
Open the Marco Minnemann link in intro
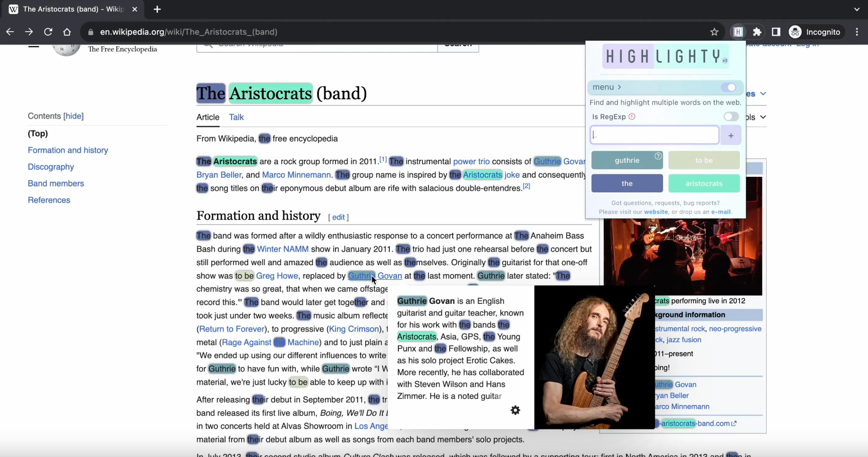(296, 175)
